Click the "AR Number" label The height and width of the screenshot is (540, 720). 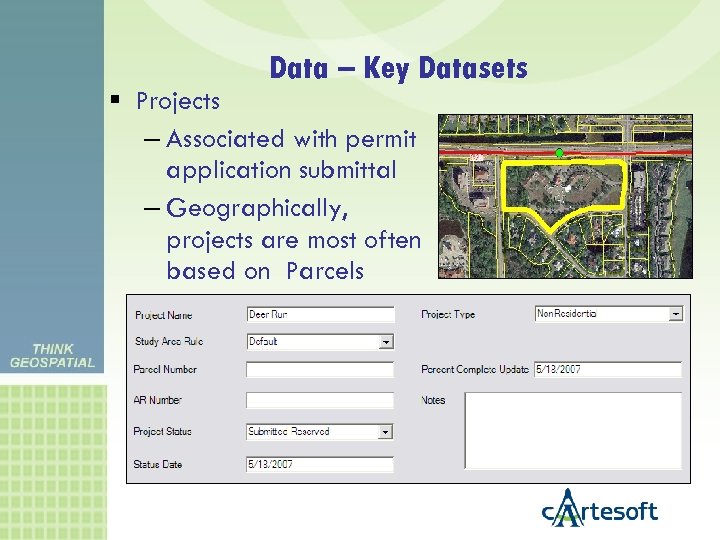pos(158,400)
